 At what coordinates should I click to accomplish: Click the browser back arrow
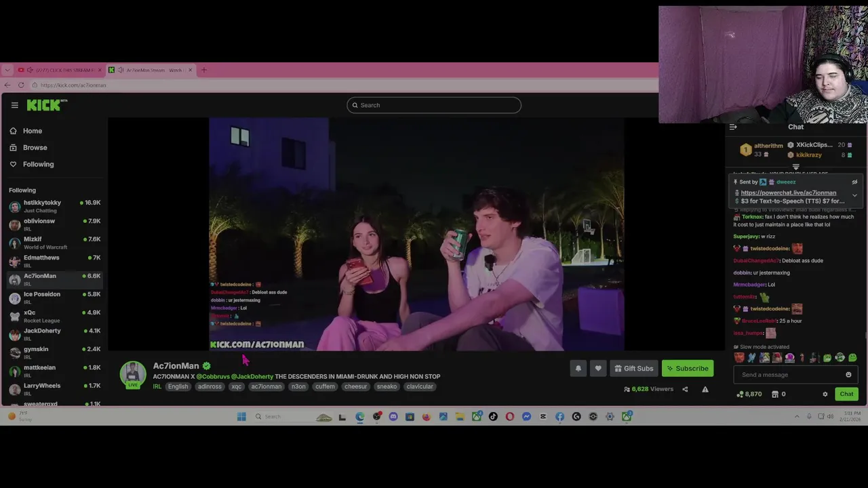point(7,85)
